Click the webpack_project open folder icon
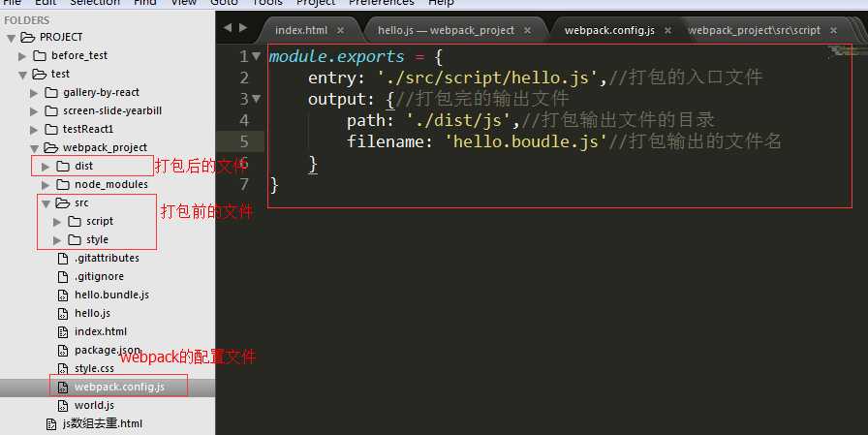This screenshot has height=435, width=868. tap(51, 147)
